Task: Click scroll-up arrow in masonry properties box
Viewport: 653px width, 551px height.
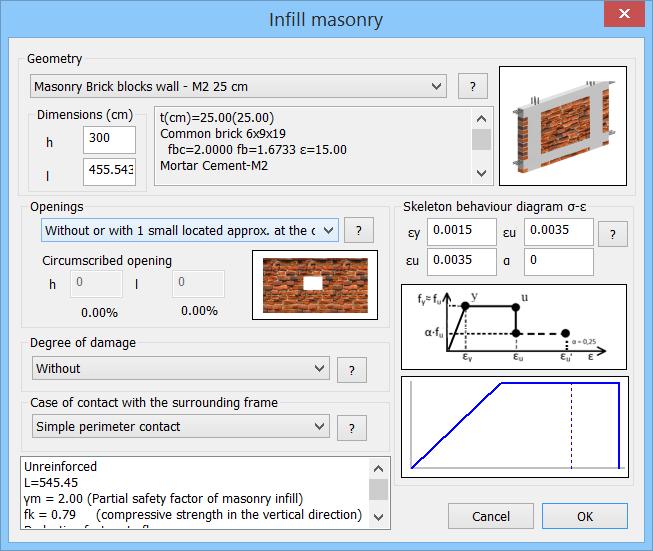Action: tap(481, 119)
